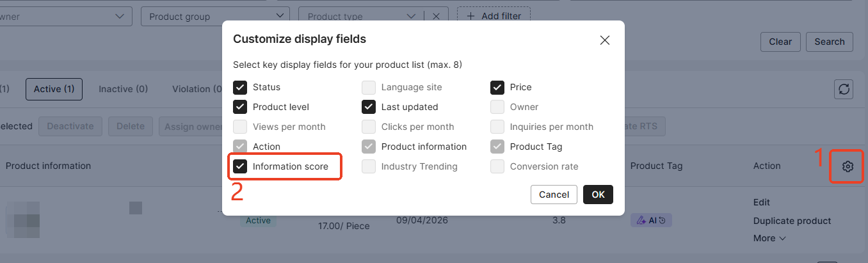
Task: Uncheck the Information score checkbox
Action: pos(240,166)
